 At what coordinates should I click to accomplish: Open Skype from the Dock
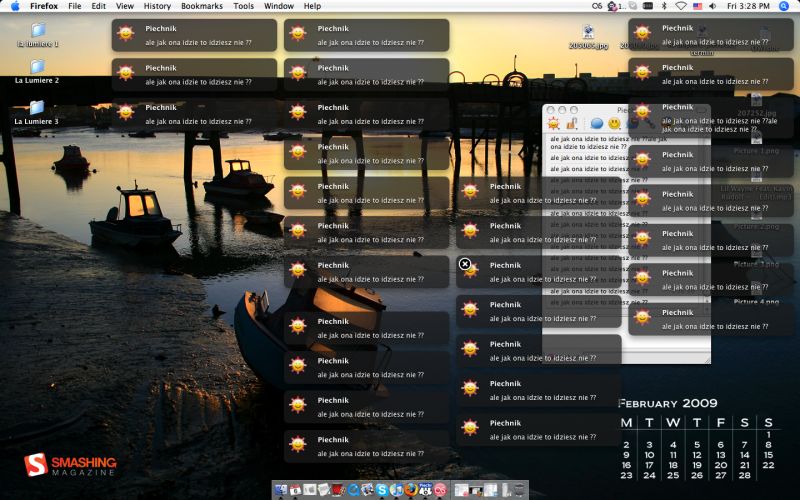(382, 490)
